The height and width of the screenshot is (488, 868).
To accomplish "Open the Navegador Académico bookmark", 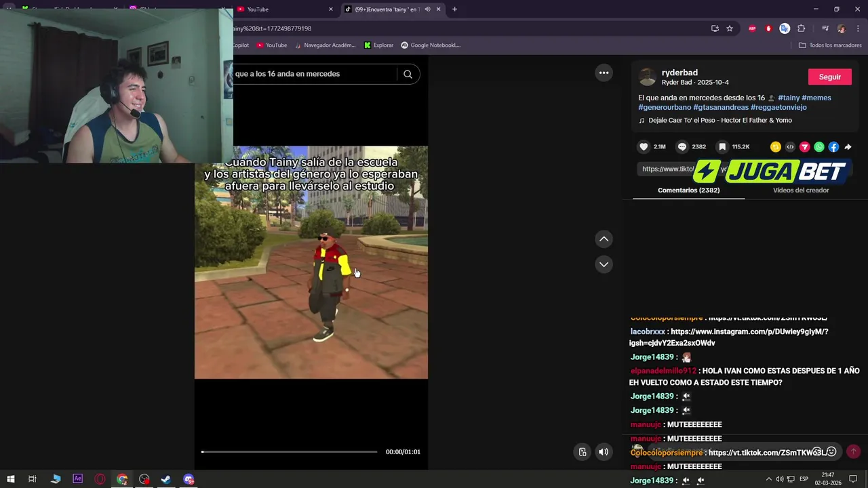I will [x=325, y=45].
